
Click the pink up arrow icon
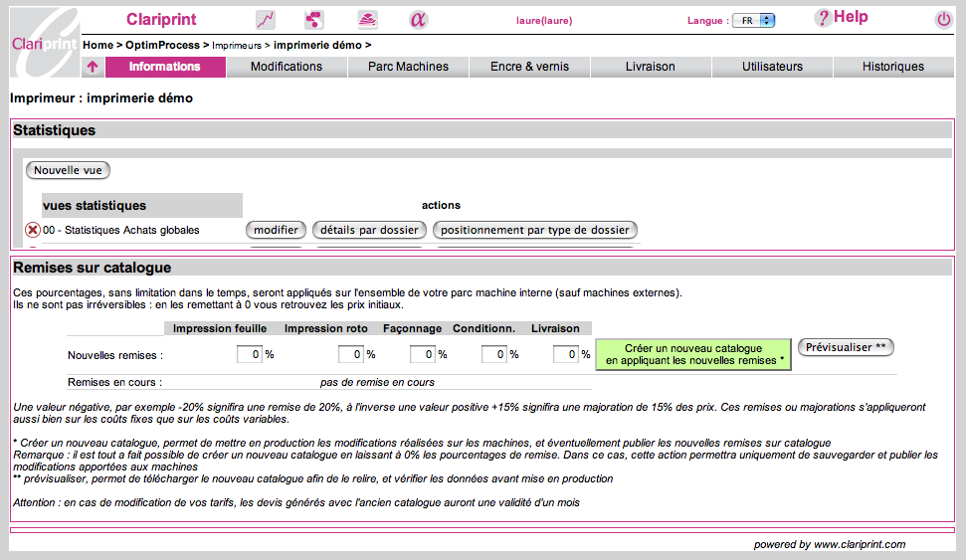click(93, 67)
